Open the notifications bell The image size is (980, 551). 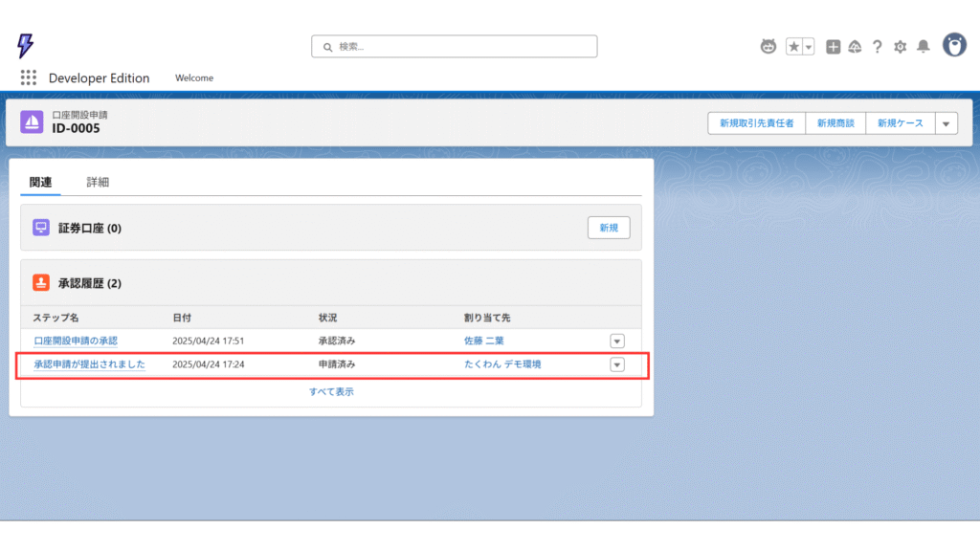(x=924, y=47)
